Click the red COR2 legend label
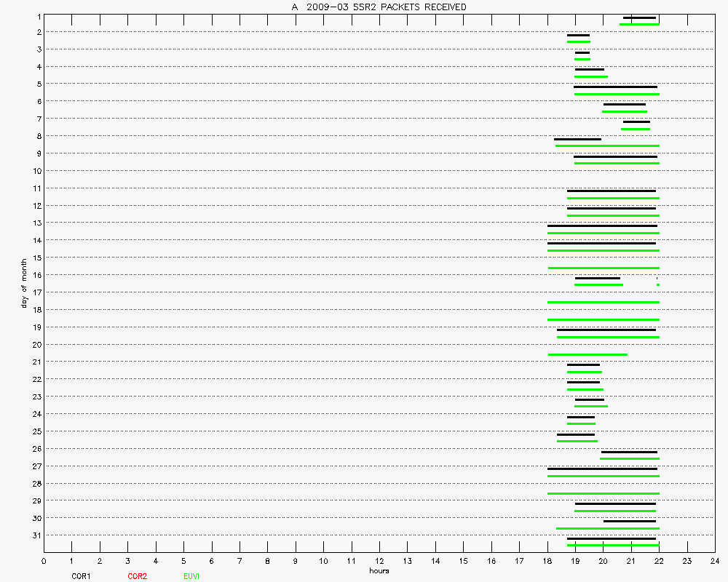The width and height of the screenshot is (728, 582). [x=137, y=576]
